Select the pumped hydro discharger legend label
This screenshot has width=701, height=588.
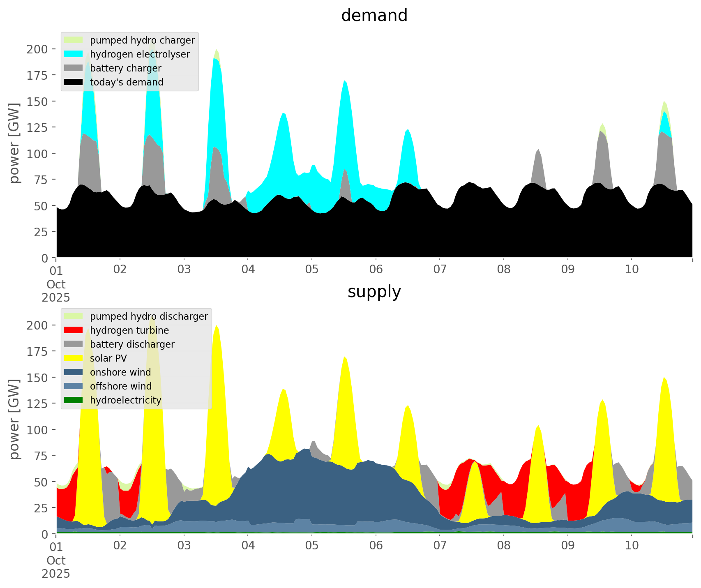coord(149,316)
